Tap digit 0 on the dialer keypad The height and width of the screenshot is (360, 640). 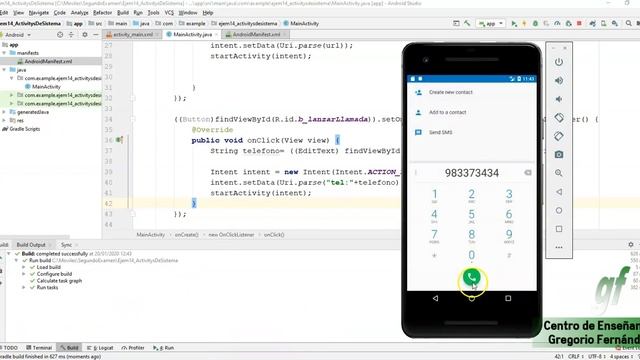(471, 256)
